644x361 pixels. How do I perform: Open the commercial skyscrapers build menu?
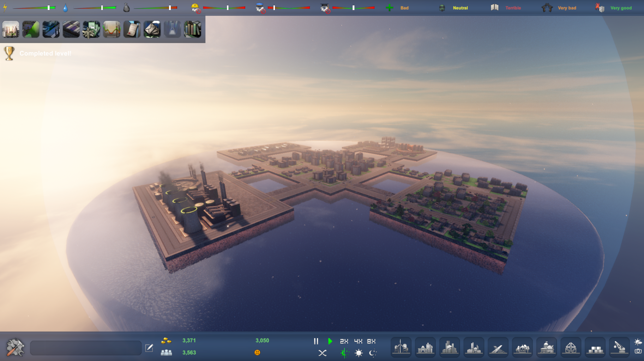click(450, 347)
